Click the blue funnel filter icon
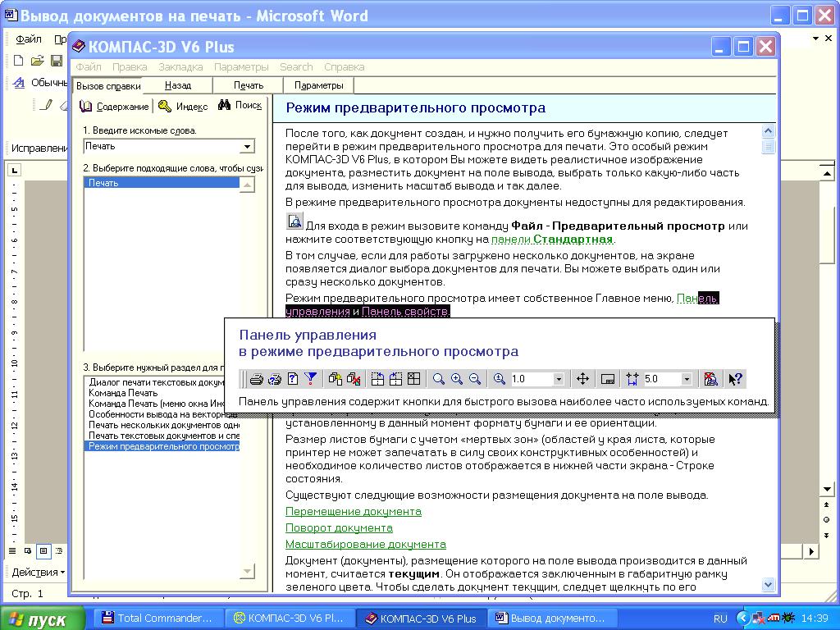Image resolution: width=840 pixels, height=630 pixels. (311, 379)
